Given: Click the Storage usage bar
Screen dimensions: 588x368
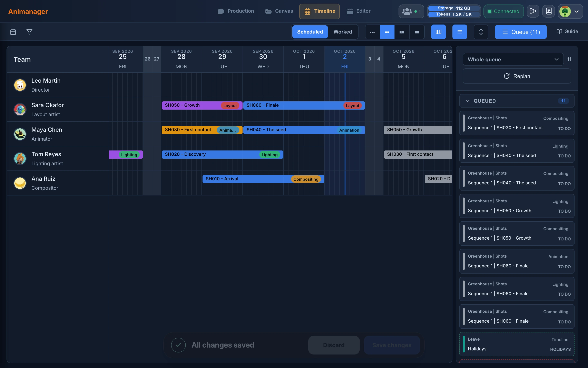Looking at the screenshot, I should click(454, 8).
